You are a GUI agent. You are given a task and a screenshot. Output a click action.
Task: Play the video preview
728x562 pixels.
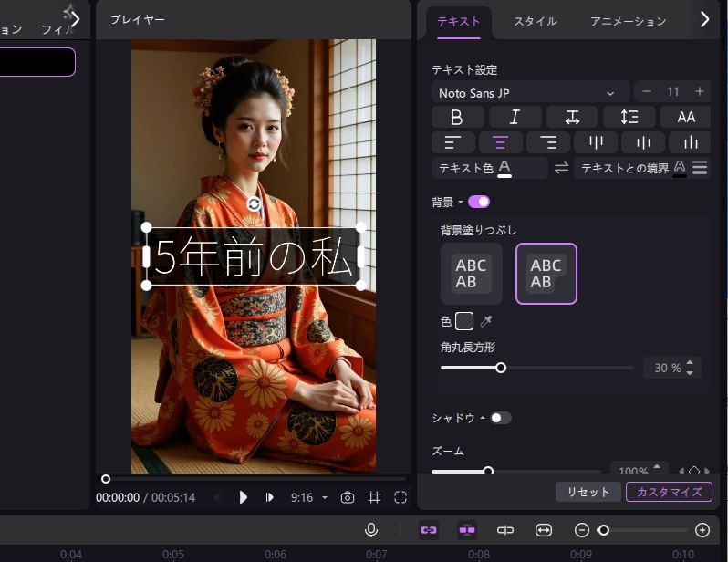[243, 497]
